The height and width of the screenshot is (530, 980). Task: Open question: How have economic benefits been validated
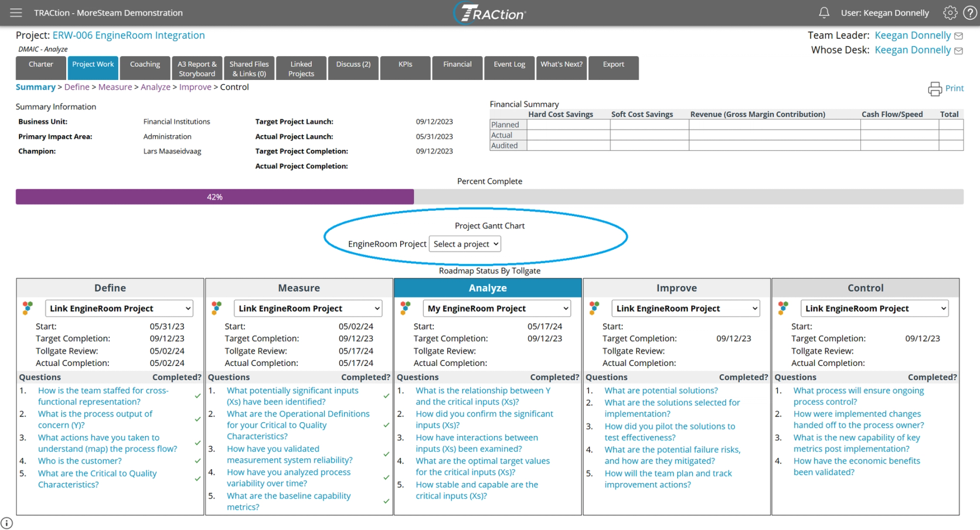(x=857, y=467)
